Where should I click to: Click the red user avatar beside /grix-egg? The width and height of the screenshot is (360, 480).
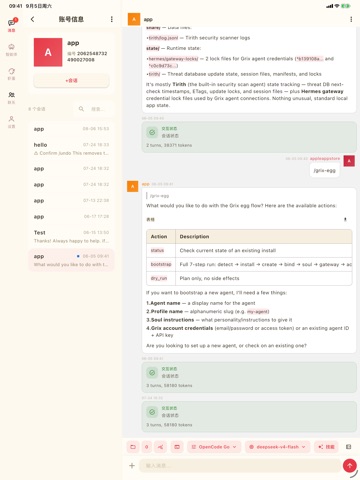tap(349, 161)
